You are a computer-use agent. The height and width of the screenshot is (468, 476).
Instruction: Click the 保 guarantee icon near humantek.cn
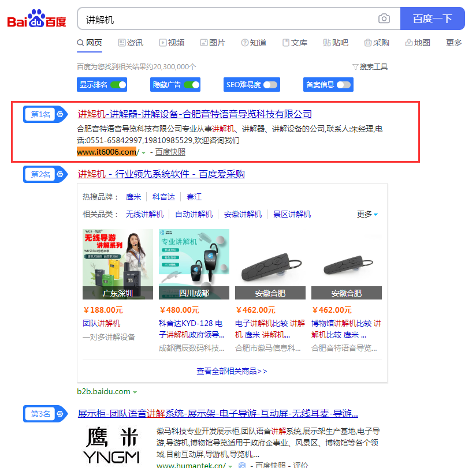tap(242, 465)
